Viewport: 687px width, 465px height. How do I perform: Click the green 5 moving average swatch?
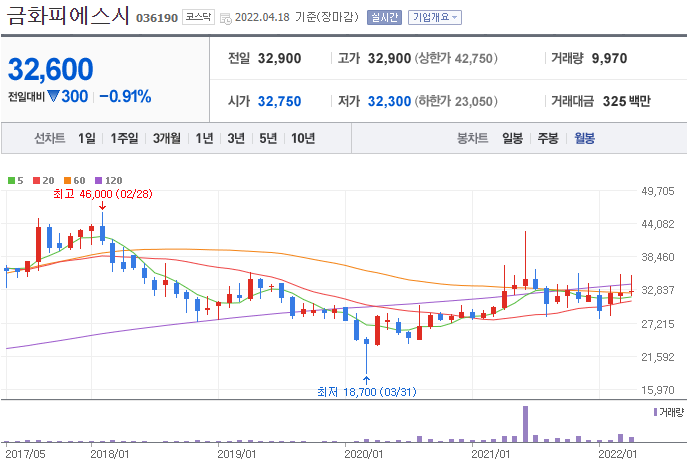pyautogui.click(x=11, y=181)
